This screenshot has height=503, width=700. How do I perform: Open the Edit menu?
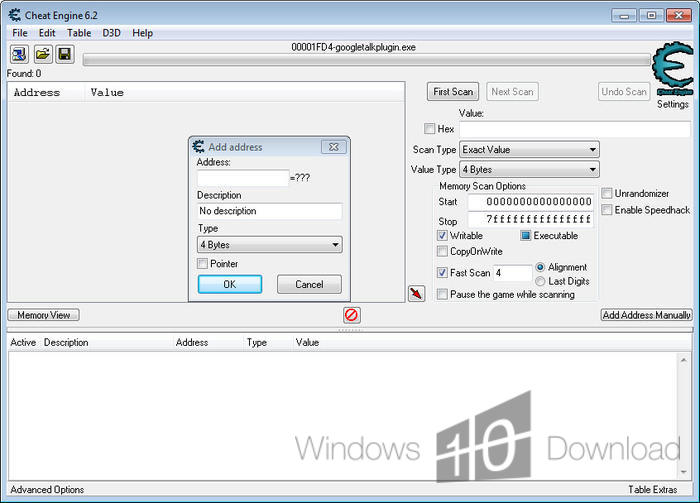pyautogui.click(x=47, y=33)
